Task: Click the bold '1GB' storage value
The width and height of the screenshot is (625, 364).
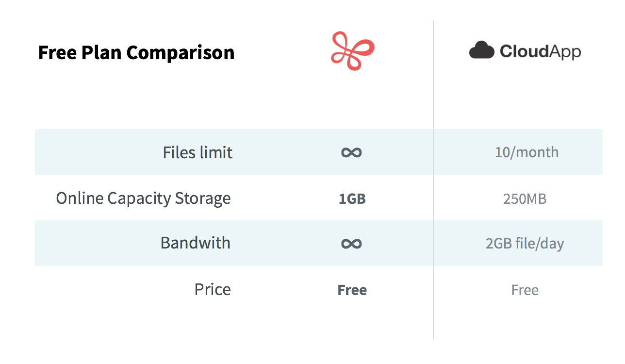Action: (352, 199)
